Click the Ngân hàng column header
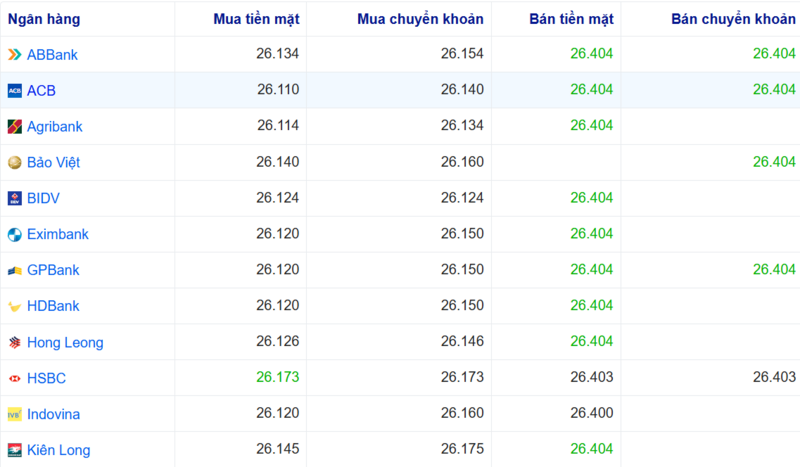Viewport: 800px width, 467px height. pos(44,19)
